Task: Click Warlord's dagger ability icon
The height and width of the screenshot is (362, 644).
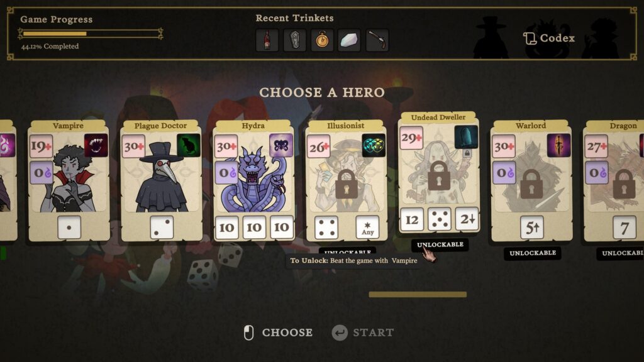Action: 558,145
